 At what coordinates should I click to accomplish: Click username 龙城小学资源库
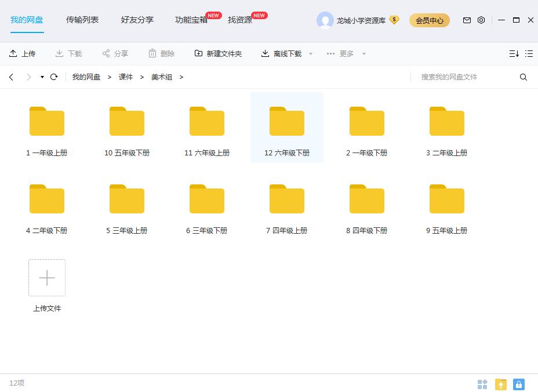click(x=361, y=21)
